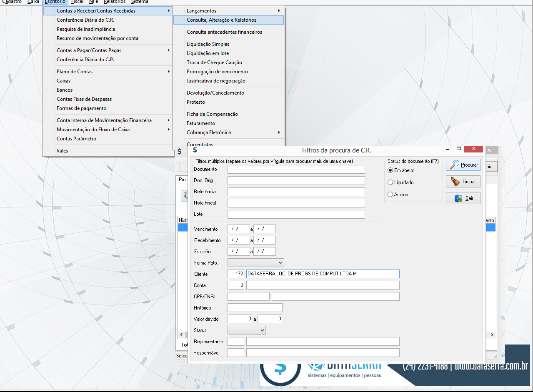Open the Faturamento menu entry

click(229, 123)
